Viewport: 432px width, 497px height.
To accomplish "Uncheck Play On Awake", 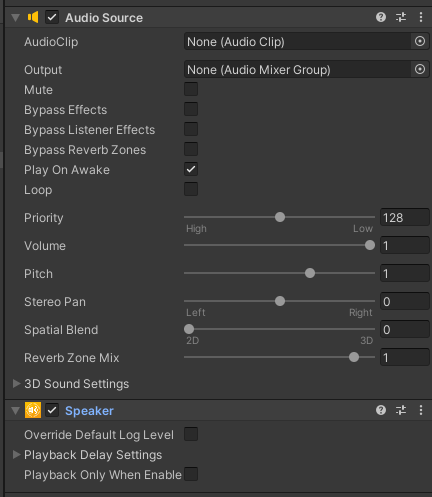I will 191,169.
